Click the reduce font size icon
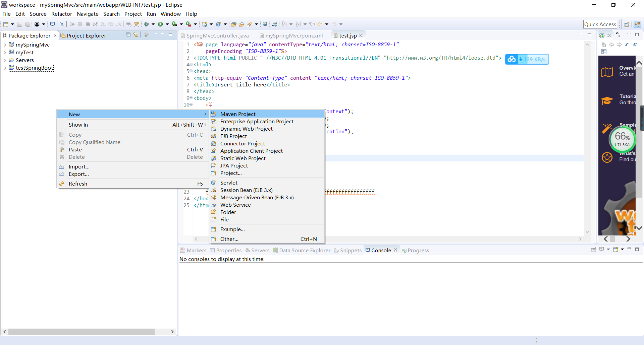The height and width of the screenshot is (345, 644). tap(627, 45)
